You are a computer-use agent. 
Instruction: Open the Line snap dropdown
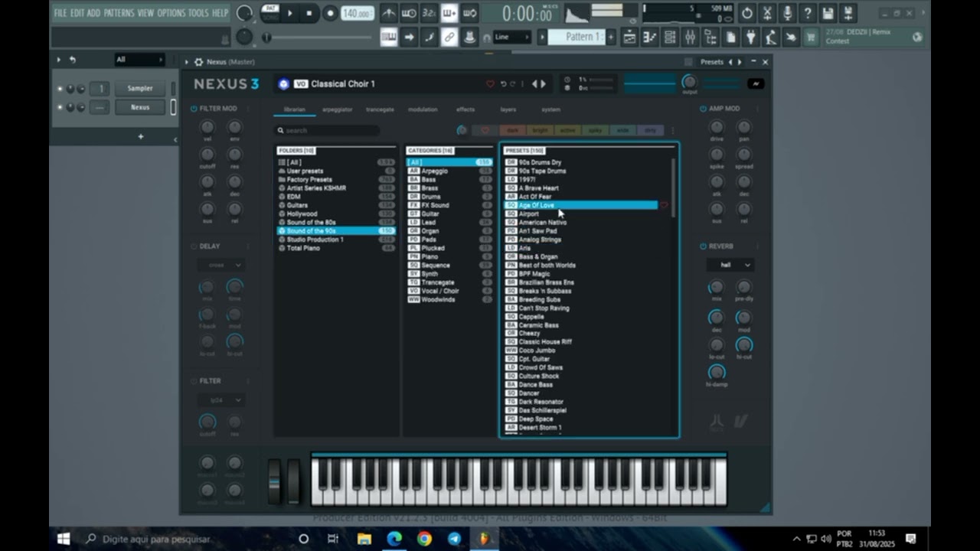point(511,37)
